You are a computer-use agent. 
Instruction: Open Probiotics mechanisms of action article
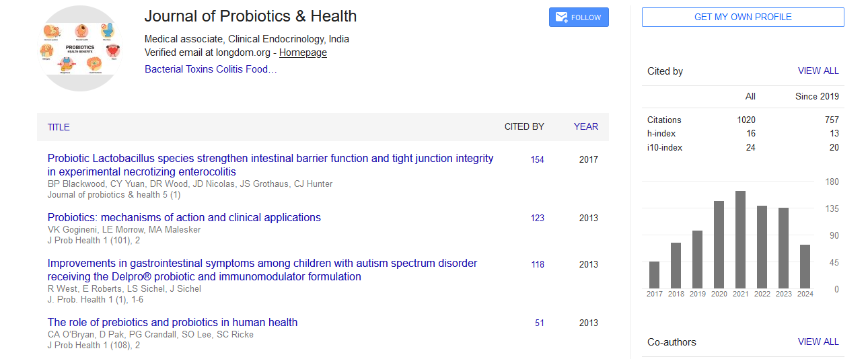click(184, 217)
